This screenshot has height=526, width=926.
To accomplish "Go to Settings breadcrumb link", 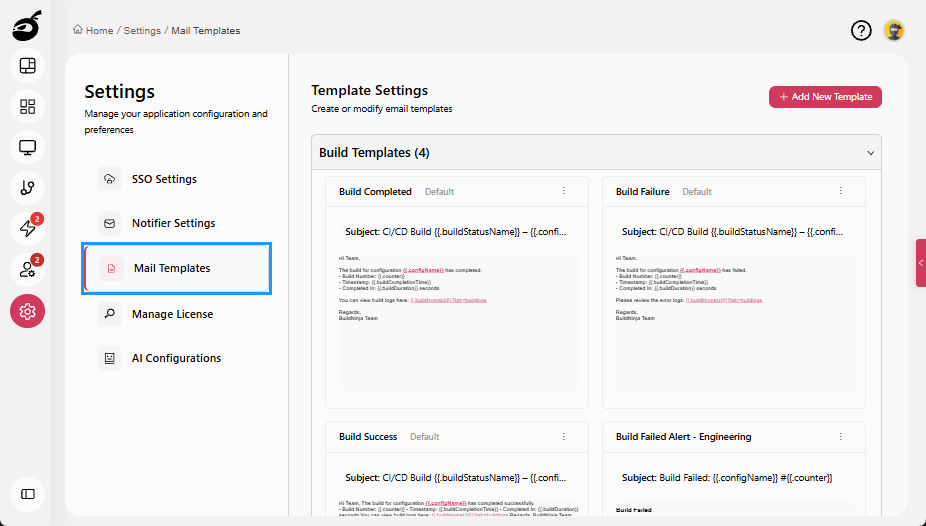I will pos(142,31).
